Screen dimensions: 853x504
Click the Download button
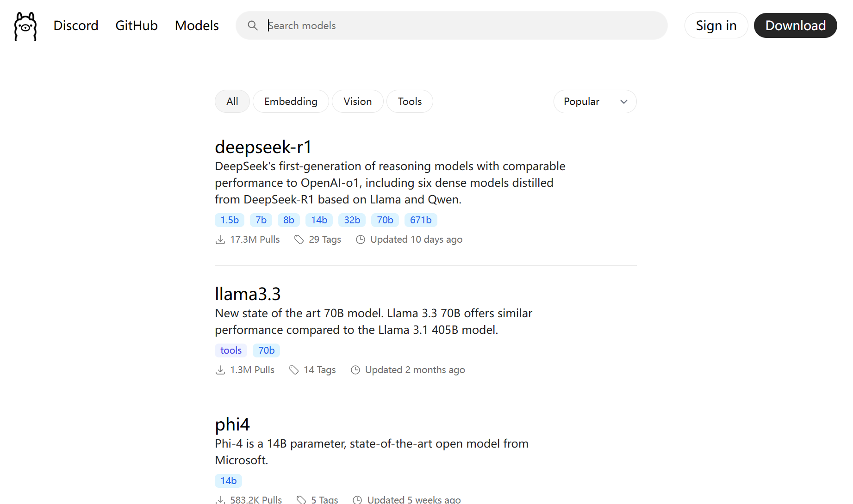795,25
